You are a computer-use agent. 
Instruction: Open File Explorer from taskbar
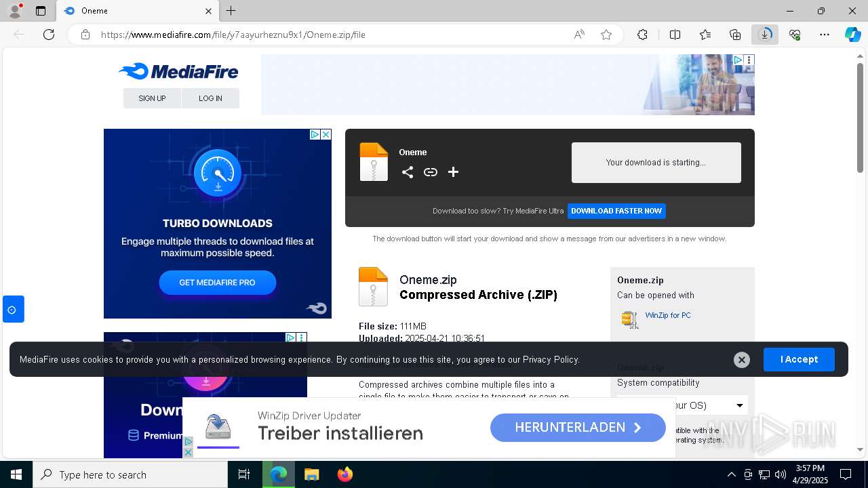pos(311,474)
